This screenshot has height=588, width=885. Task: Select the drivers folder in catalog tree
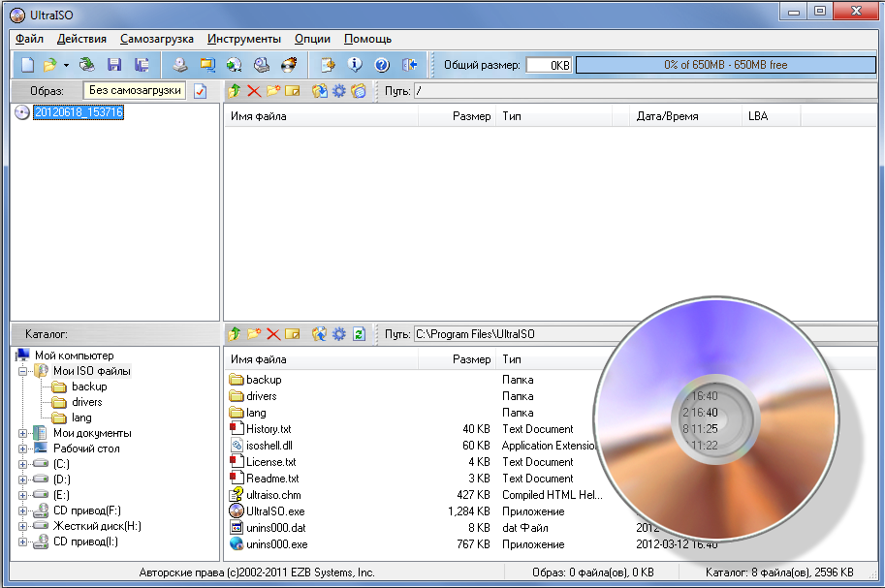[87, 402]
